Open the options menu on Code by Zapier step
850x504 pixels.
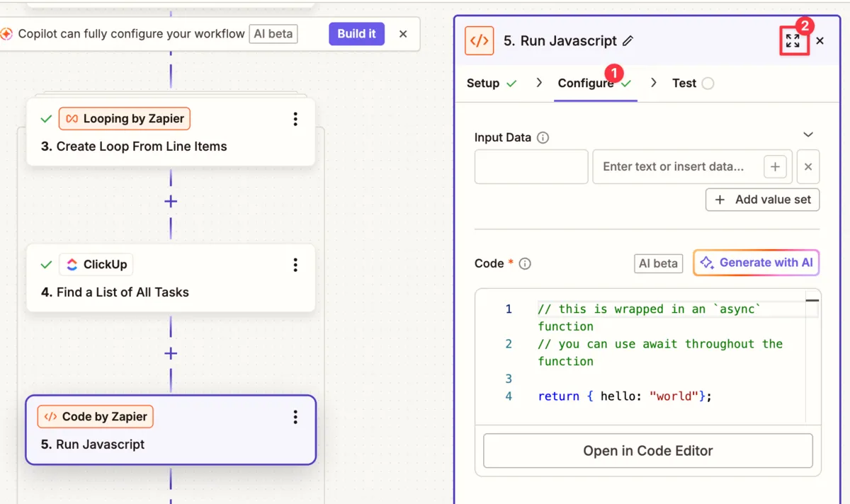click(x=295, y=417)
